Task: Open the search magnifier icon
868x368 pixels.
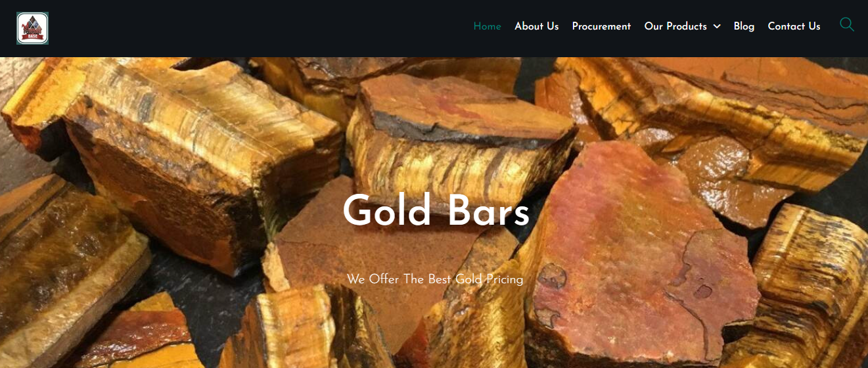Action: click(x=847, y=25)
